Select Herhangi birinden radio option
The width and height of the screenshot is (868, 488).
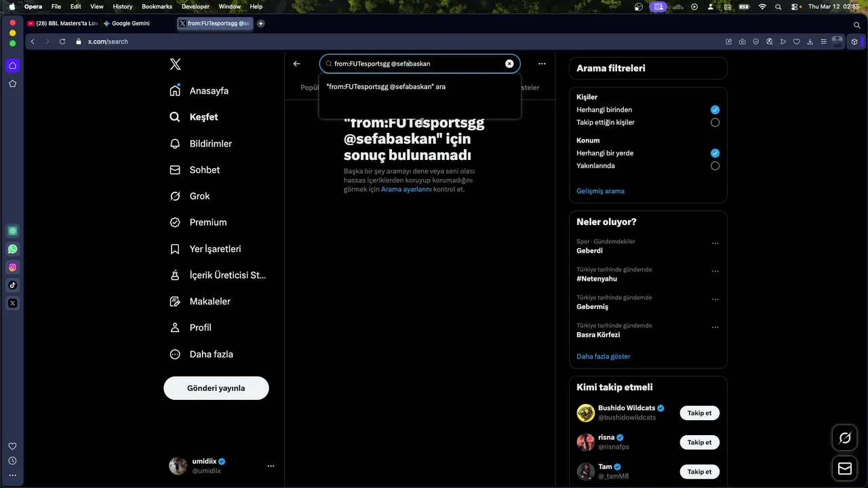point(715,110)
